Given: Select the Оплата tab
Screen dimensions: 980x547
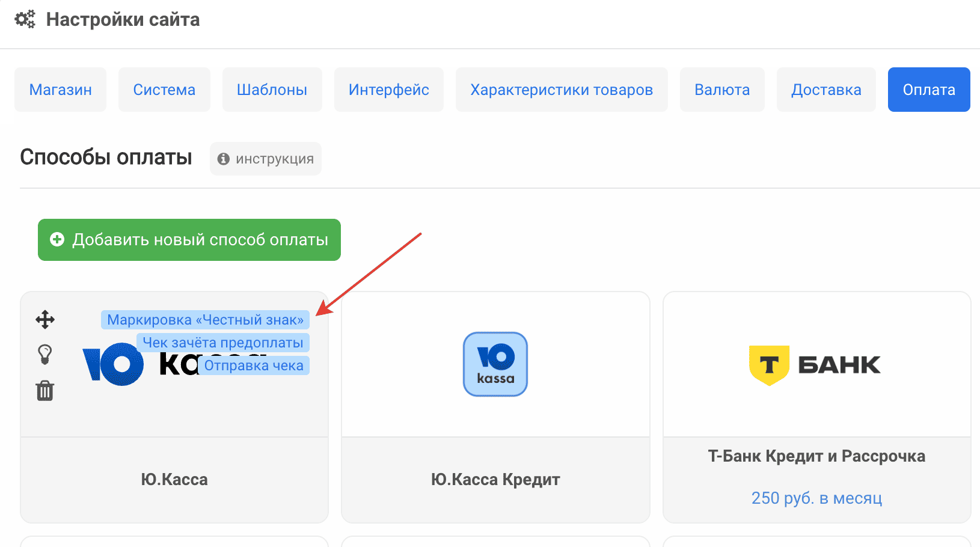Looking at the screenshot, I should pyautogui.click(x=929, y=90).
